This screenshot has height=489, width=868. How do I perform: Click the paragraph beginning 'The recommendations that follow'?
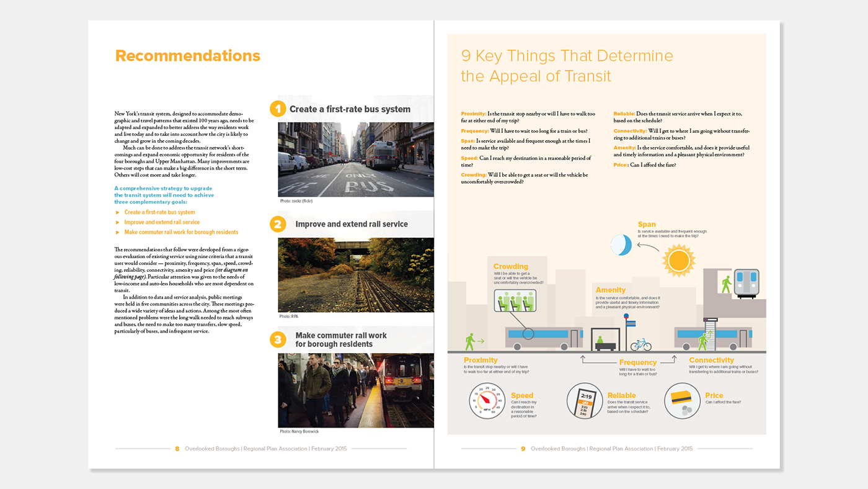pos(184,270)
